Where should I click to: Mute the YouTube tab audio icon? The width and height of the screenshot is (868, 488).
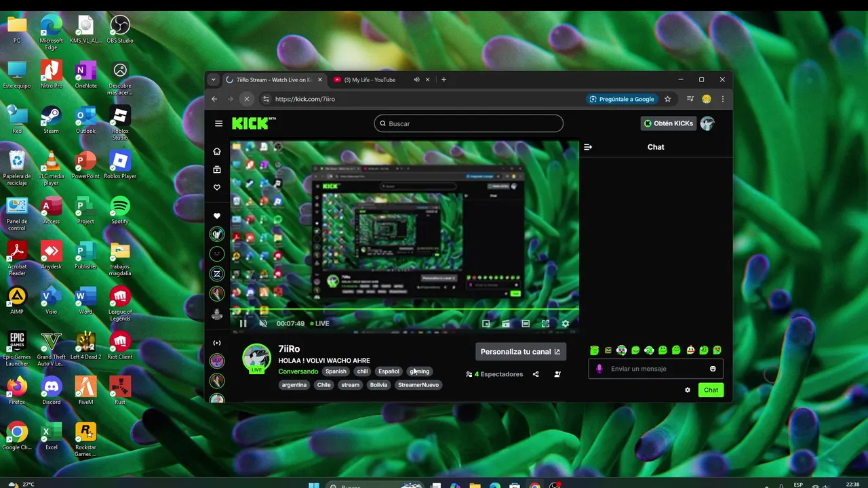pyautogui.click(x=417, y=79)
